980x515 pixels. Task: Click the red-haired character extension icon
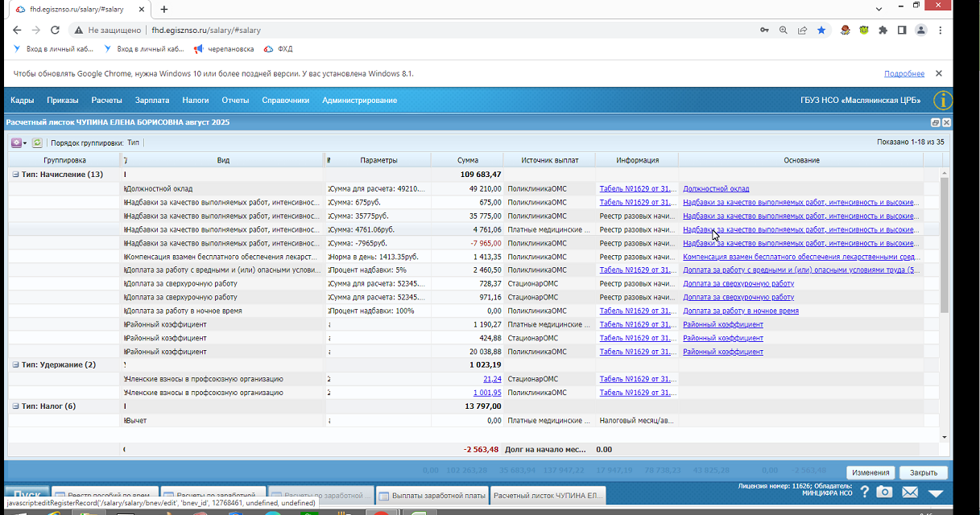(x=845, y=30)
